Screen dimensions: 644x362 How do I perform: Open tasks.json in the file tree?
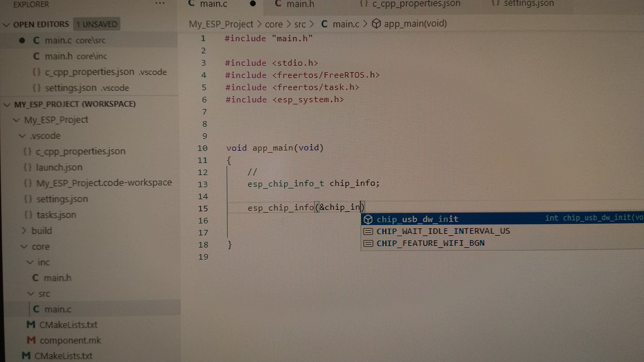tap(57, 215)
